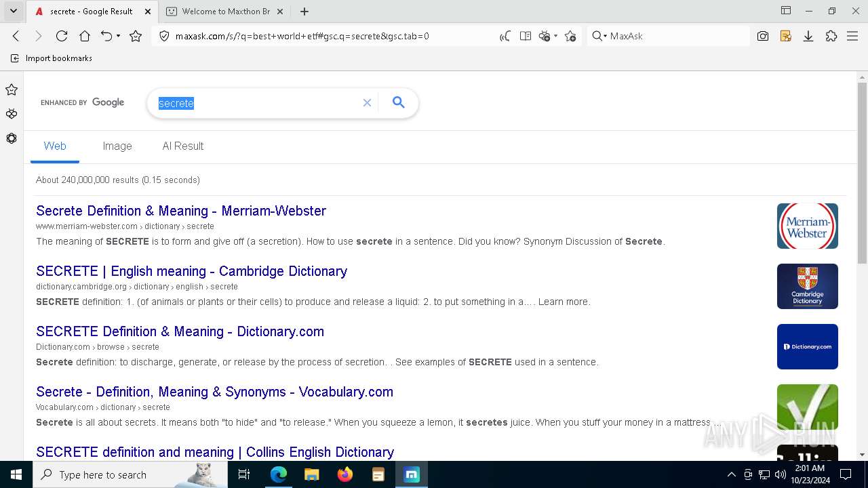Open the sidebar favorites star icon
This screenshot has width=868, height=488.
[x=12, y=89]
